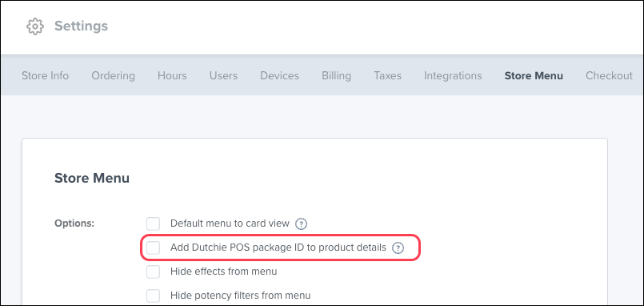Screen dimensions: 644x306
Task: Click the Options: label
Action: click(74, 223)
